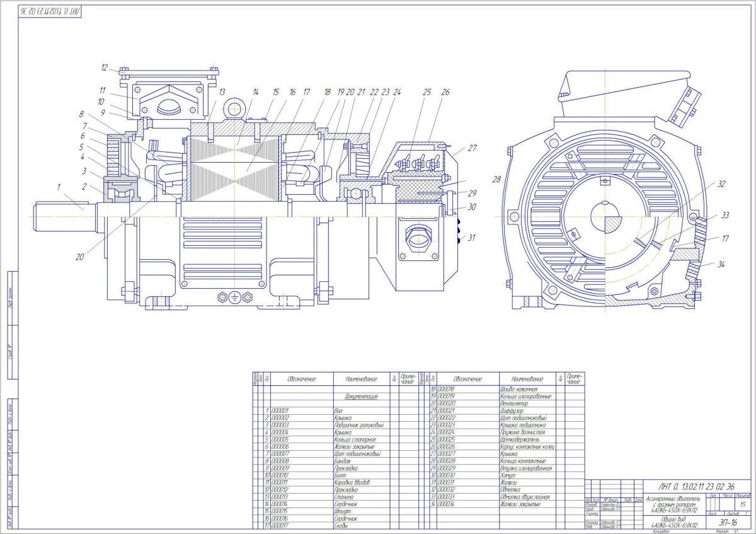The height and width of the screenshot is (534, 756).
Task: Select callout number 12 above the terminal box
Action: [x=105, y=67]
